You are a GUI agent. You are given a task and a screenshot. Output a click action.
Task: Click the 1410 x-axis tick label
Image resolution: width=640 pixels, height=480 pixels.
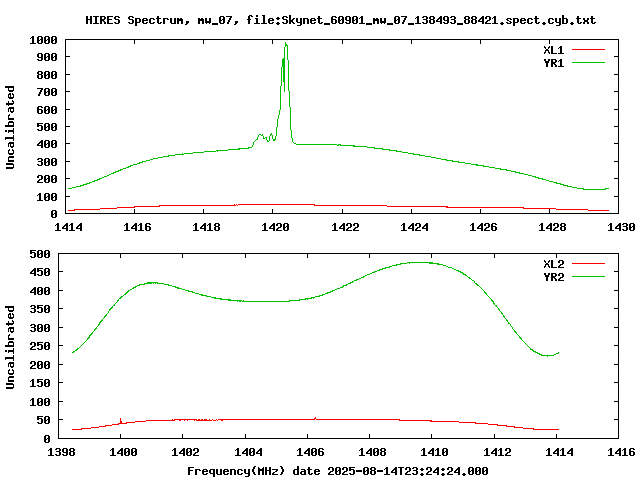point(434,452)
